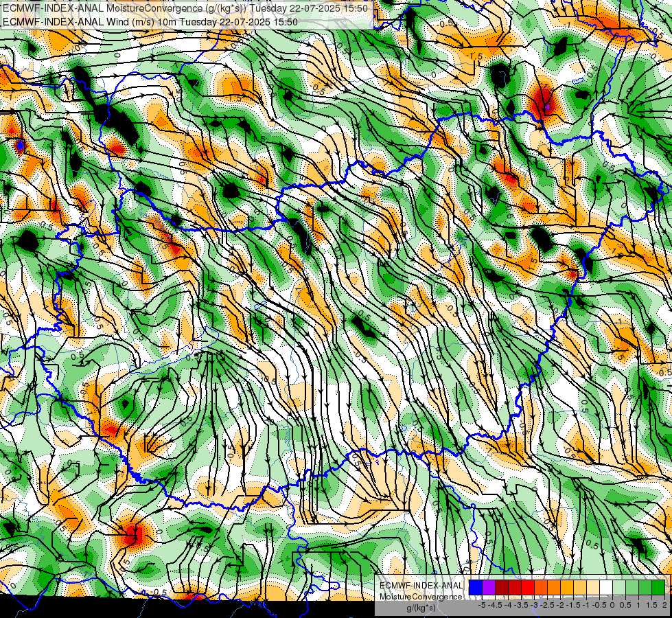672x618 pixels.
Task: Click the 'Wind (m/s) 10m' title line
Action: [150, 21]
